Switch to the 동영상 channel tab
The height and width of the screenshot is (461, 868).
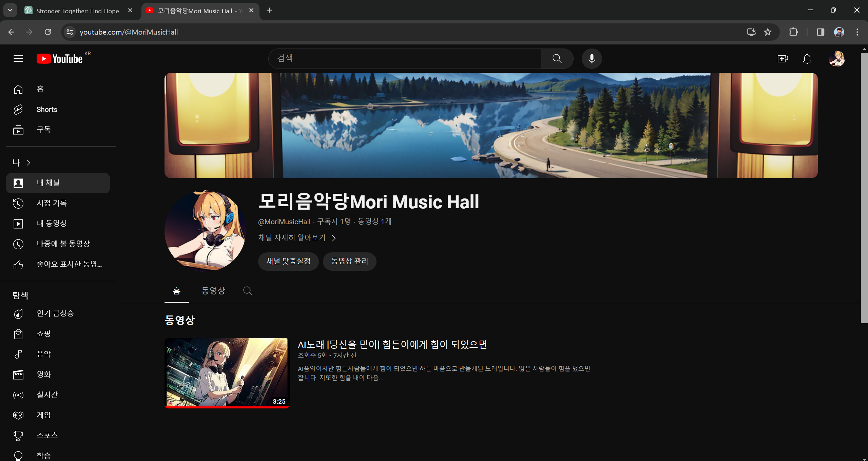(x=213, y=291)
